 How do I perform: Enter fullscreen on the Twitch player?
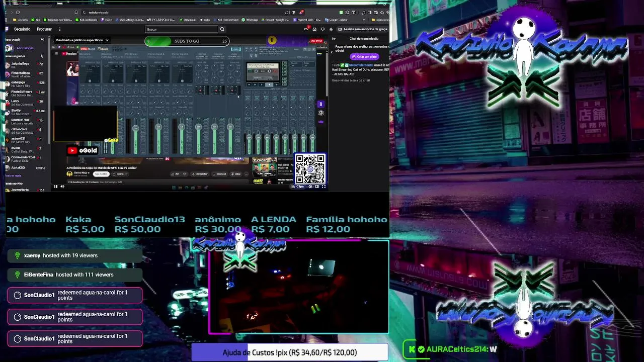click(324, 186)
